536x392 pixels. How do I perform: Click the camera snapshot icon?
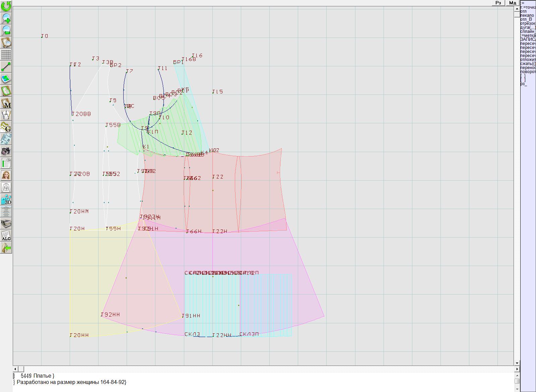point(6,151)
